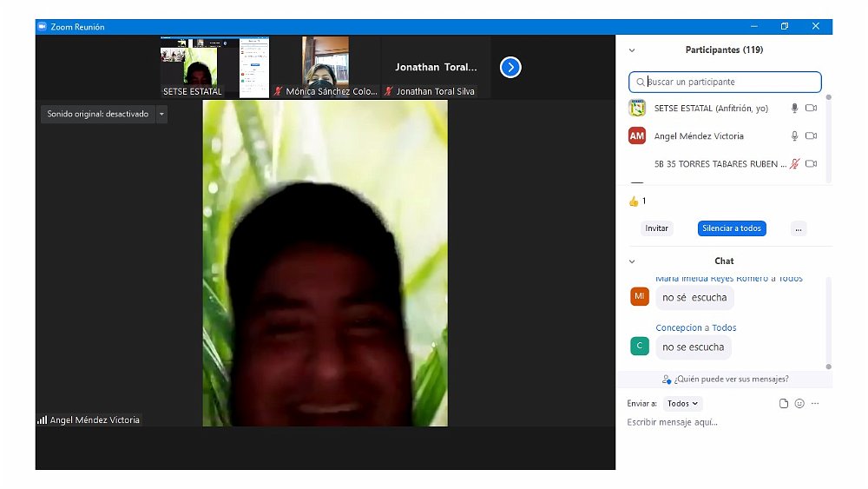Go to next page of video thumbnails
This screenshot has height=489, width=868.
(x=510, y=67)
